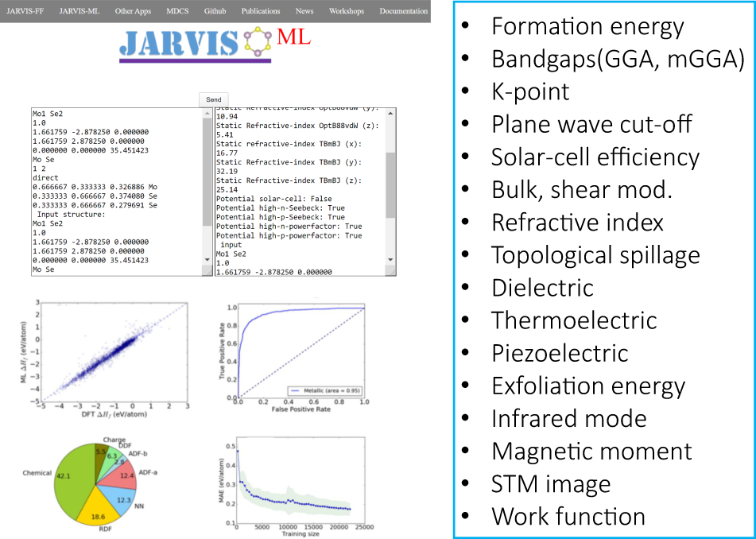Click 'Piezoelectric' list item

pyautogui.click(x=560, y=353)
